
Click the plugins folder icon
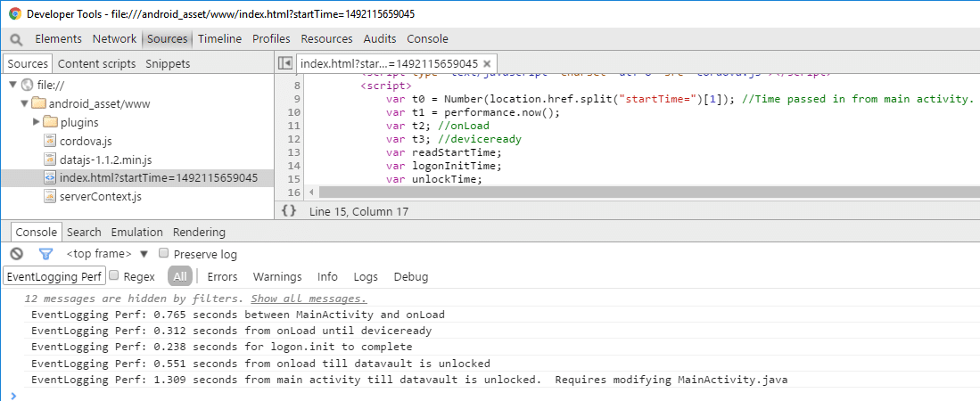50,122
